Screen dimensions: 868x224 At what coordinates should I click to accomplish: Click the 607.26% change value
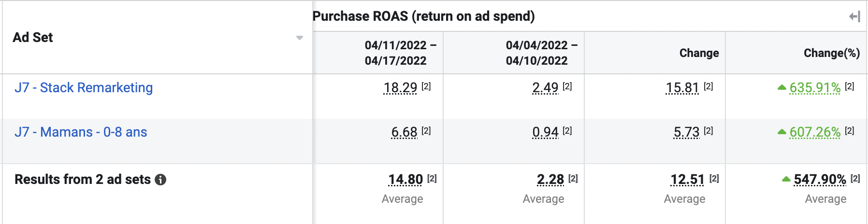coord(815,132)
